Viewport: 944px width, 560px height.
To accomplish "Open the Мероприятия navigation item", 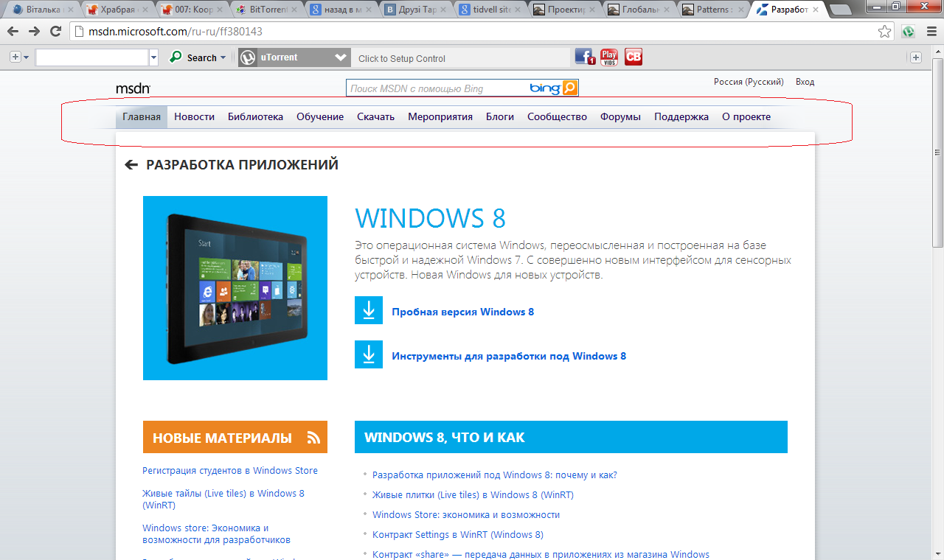I will (440, 116).
